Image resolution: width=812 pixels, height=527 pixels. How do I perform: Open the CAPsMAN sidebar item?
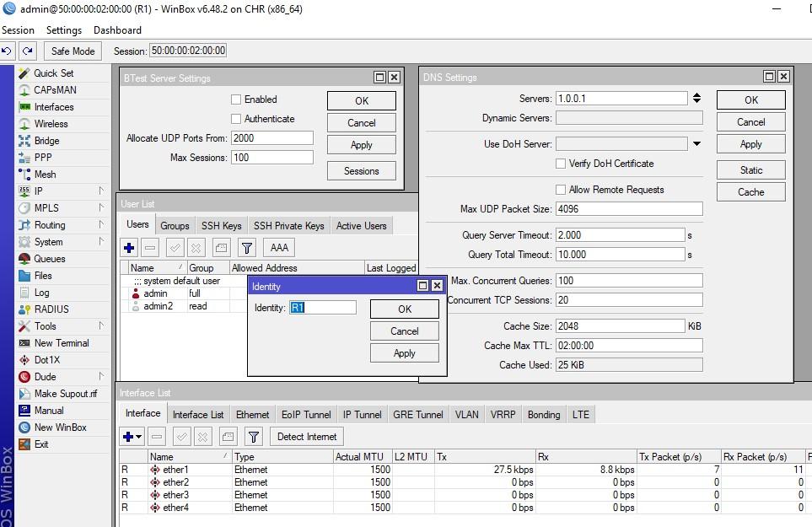click(55, 90)
